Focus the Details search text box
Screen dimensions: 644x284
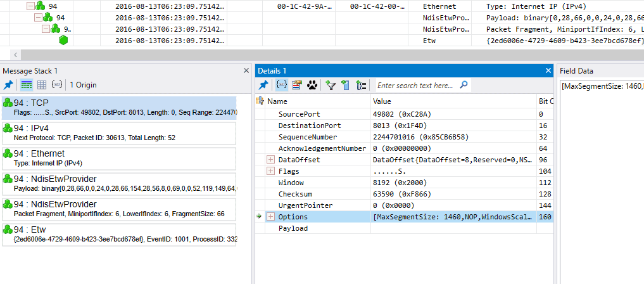tap(417, 86)
